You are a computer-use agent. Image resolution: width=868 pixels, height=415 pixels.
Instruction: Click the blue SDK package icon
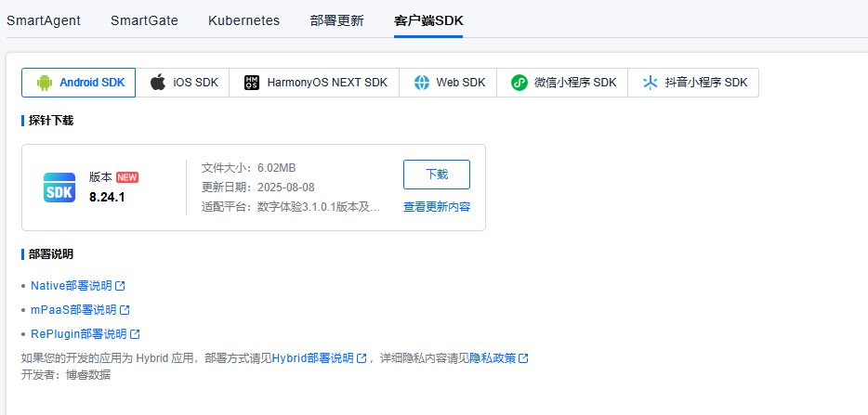click(x=59, y=188)
